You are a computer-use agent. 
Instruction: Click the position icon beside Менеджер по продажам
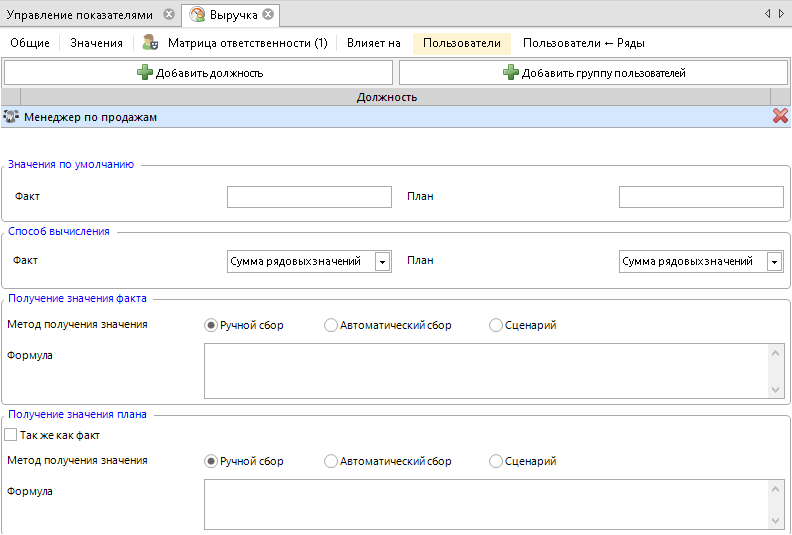(x=11, y=117)
